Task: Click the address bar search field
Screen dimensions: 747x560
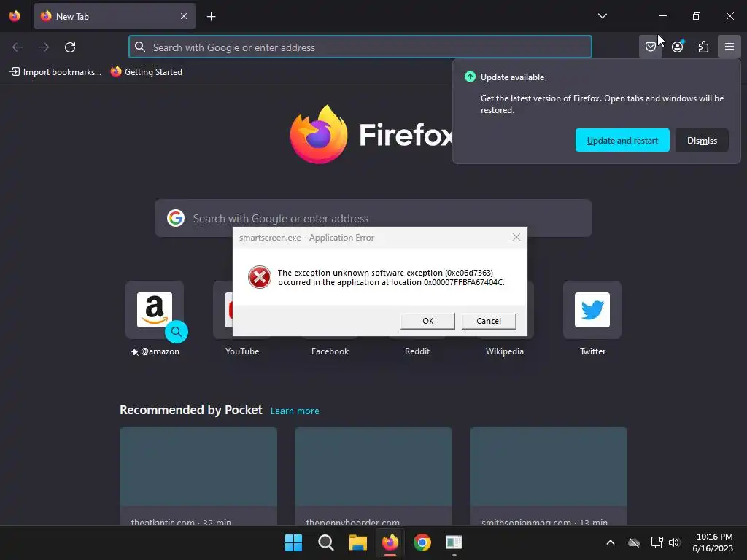Action: pyautogui.click(x=360, y=47)
